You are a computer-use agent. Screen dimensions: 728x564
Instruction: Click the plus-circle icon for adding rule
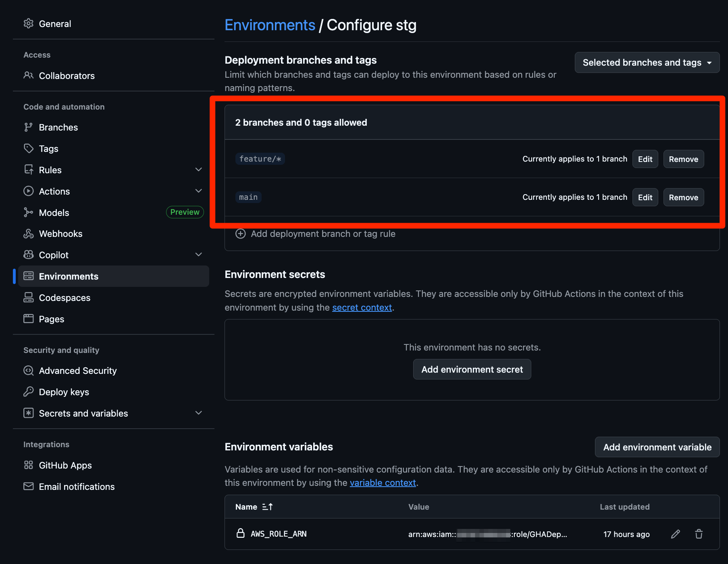pos(241,234)
